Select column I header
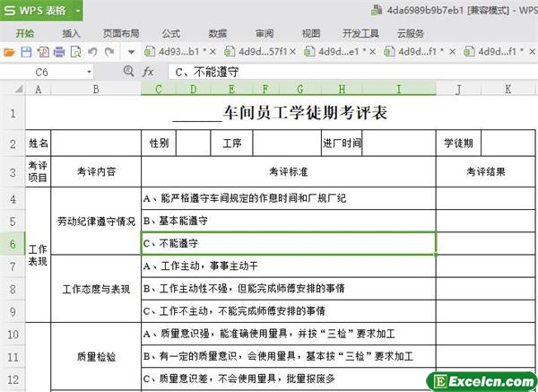Viewport: 538px width, 392px height. click(x=399, y=89)
